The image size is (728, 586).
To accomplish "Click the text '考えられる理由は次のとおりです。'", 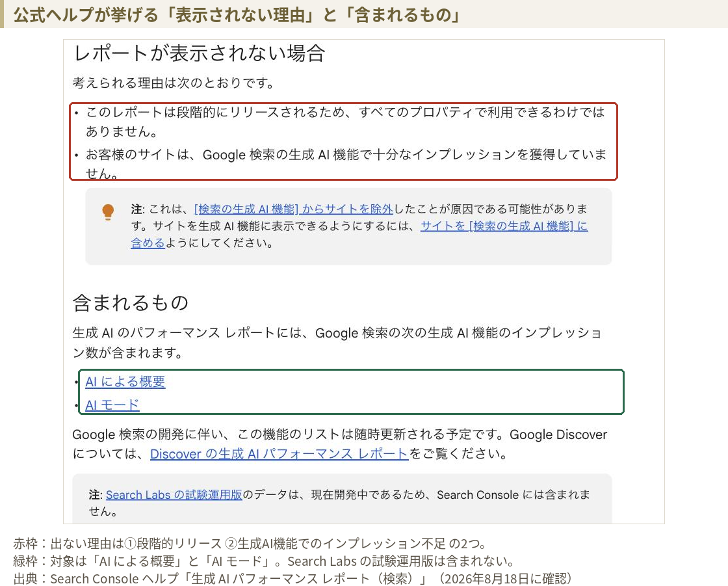I will tap(174, 83).
